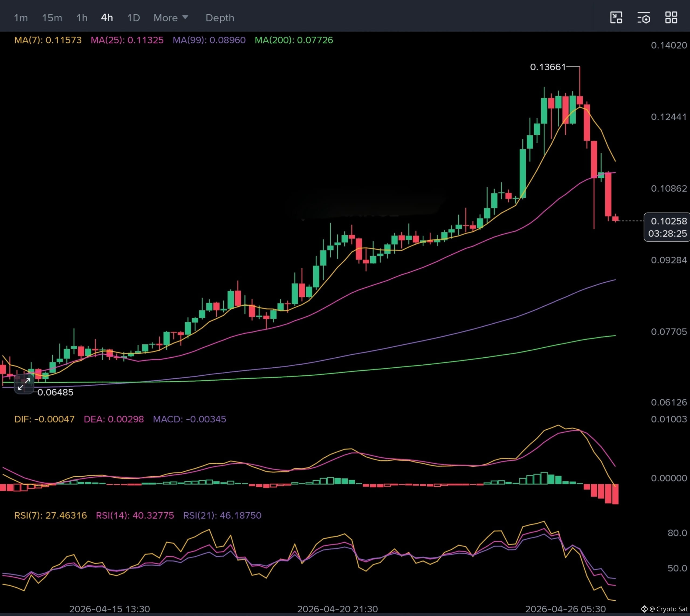The image size is (690, 616).
Task: Click the 2026-04-15 13:30 time axis label
Action: click(x=110, y=609)
